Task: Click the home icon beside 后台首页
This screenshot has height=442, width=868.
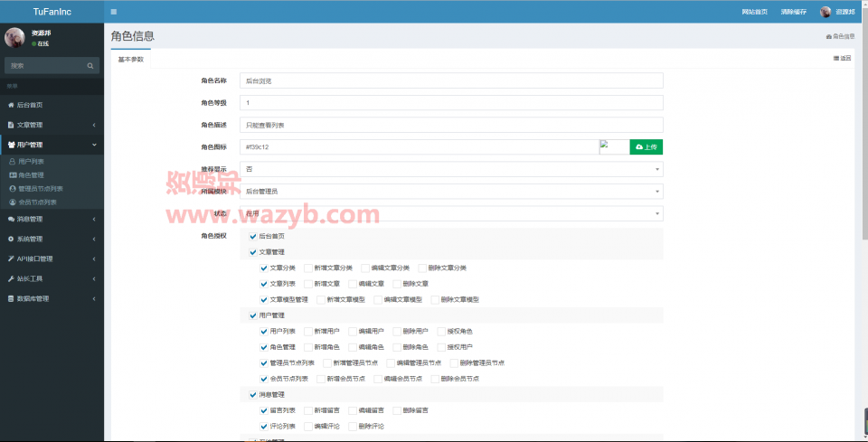Action: (11, 105)
